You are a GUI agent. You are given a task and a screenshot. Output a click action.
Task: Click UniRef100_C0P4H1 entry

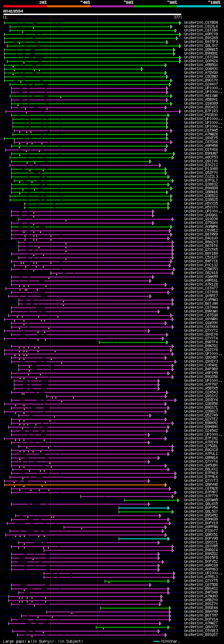click(201, 365)
